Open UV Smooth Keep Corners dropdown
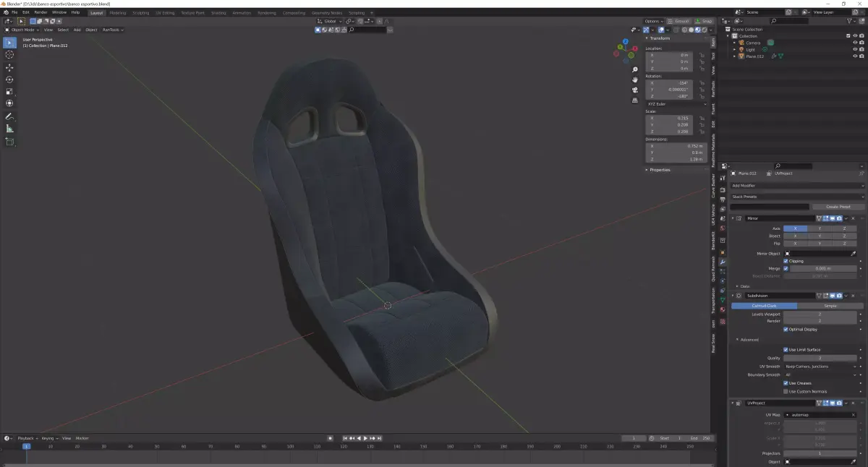The width and height of the screenshot is (868, 467). pos(820,367)
